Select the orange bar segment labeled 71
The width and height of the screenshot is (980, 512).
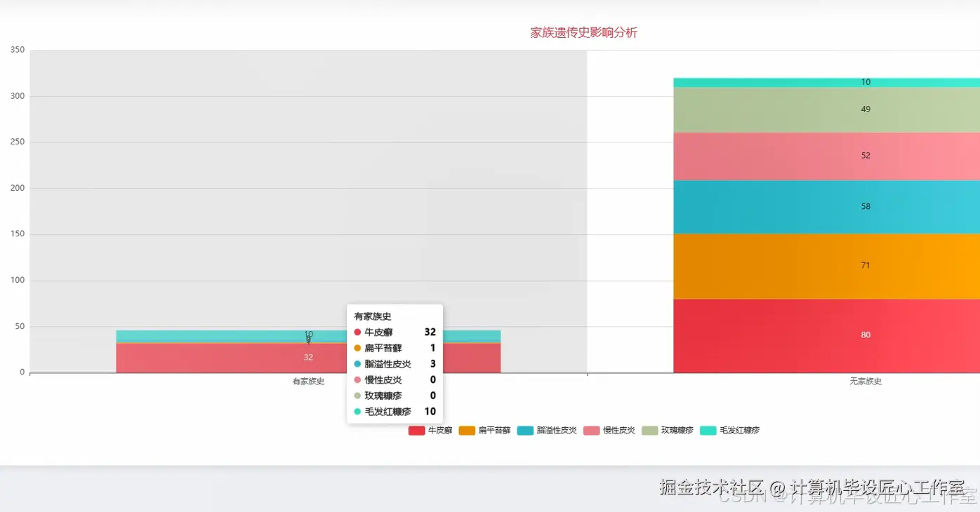[826, 267]
